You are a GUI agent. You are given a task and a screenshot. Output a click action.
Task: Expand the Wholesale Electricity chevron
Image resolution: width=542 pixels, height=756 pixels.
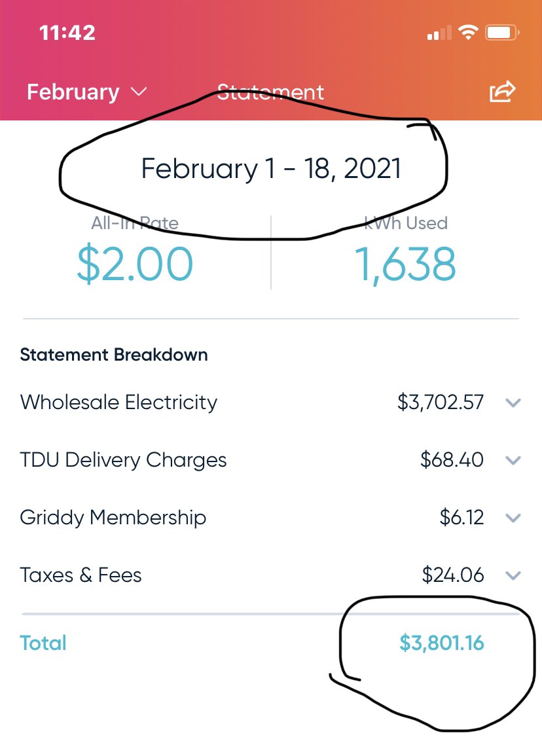(513, 403)
